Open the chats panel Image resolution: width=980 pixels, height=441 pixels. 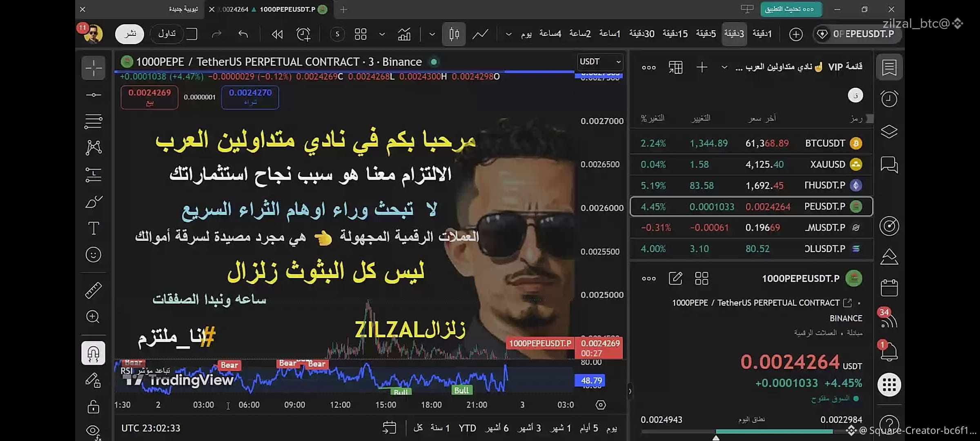pyautogui.click(x=889, y=165)
